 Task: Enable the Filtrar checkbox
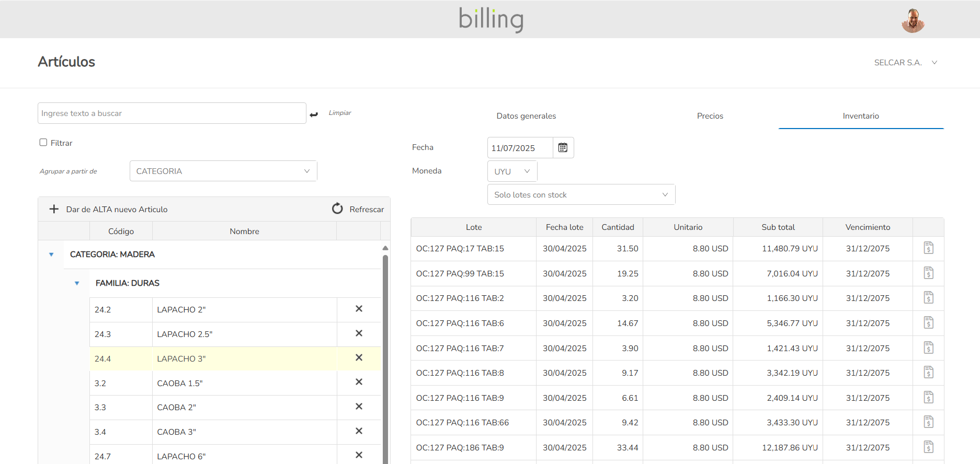(x=43, y=143)
